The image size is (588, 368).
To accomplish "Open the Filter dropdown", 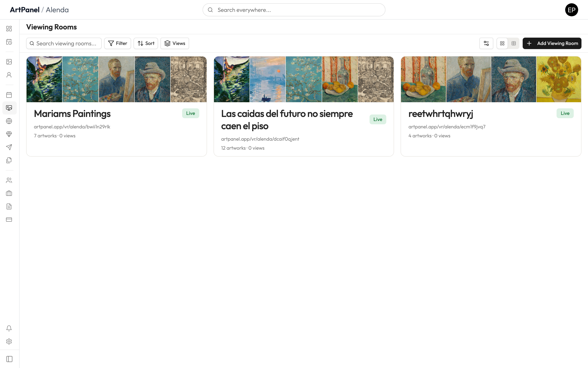I will [118, 43].
